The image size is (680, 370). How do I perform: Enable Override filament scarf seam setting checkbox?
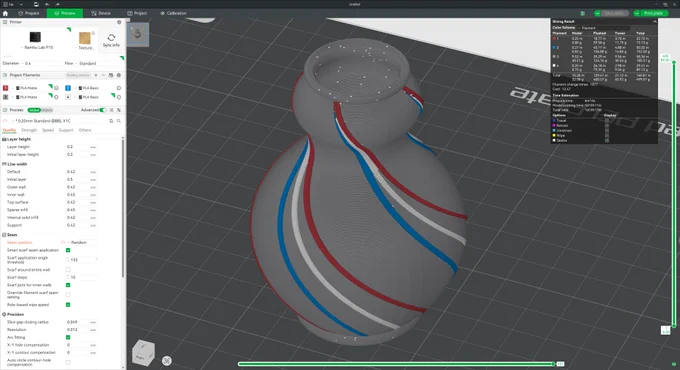tap(68, 295)
